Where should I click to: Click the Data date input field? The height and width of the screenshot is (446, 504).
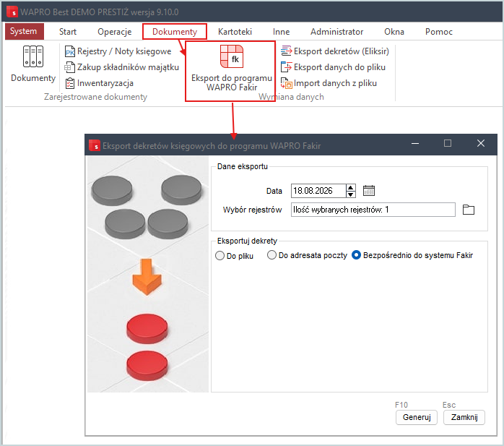click(x=318, y=191)
